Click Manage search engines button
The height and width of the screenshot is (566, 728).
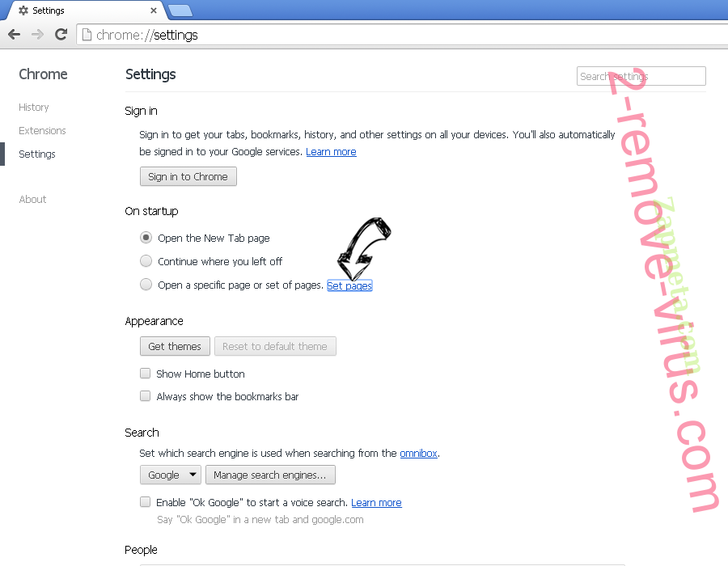coord(270,475)
